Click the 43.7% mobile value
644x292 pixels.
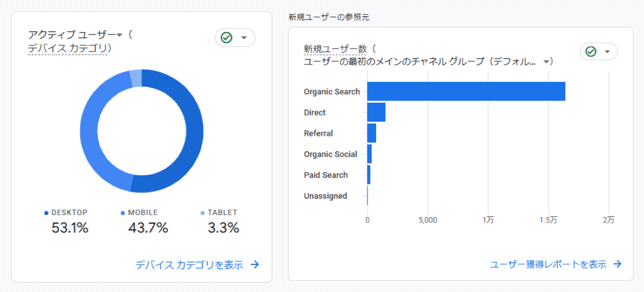tap(148, 227)
